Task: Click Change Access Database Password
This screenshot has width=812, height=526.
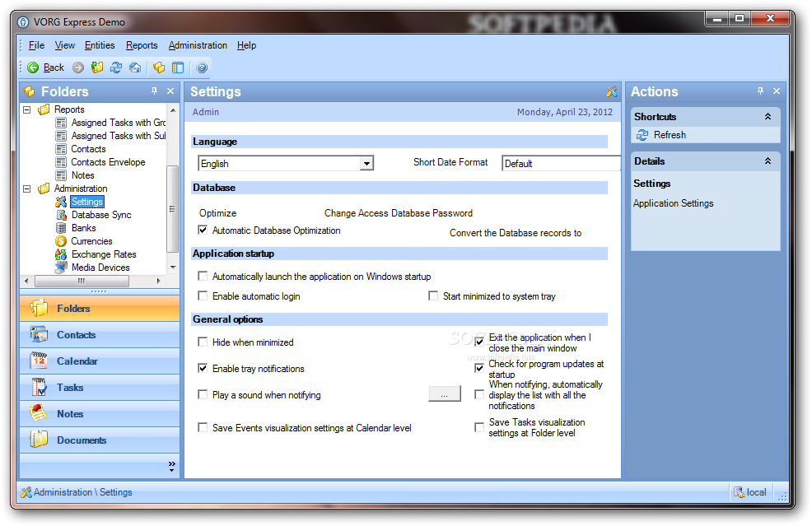Action: pos(399,212)
